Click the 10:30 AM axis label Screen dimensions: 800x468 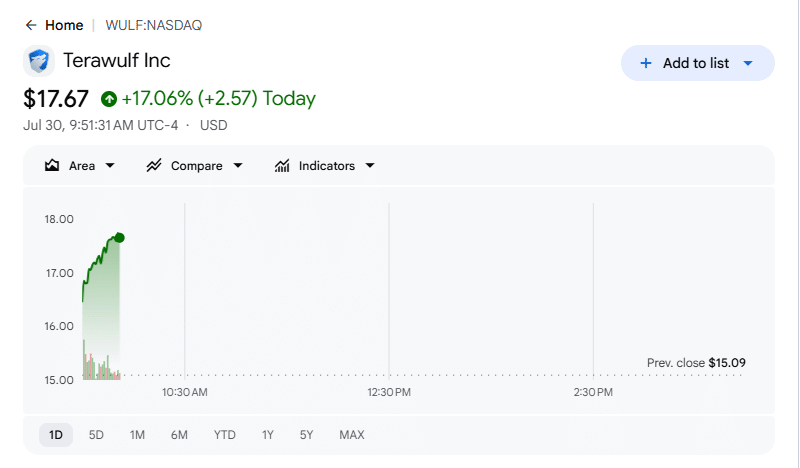pyautogui.click(x=185, y=392)
